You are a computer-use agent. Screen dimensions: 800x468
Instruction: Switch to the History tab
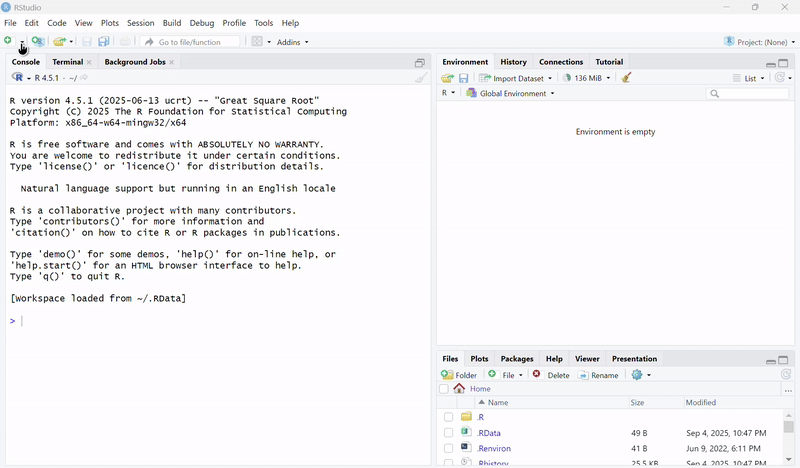tap(513, 62)
